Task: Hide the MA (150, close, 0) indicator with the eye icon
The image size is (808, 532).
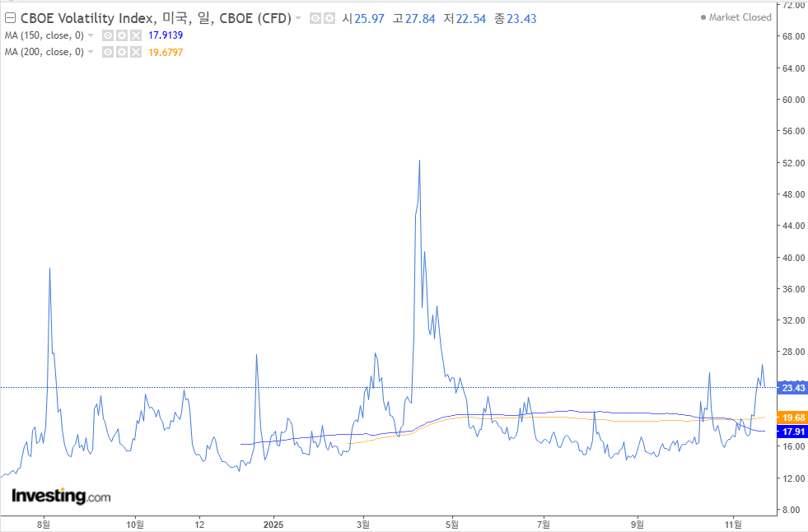Action: [108, 35]
